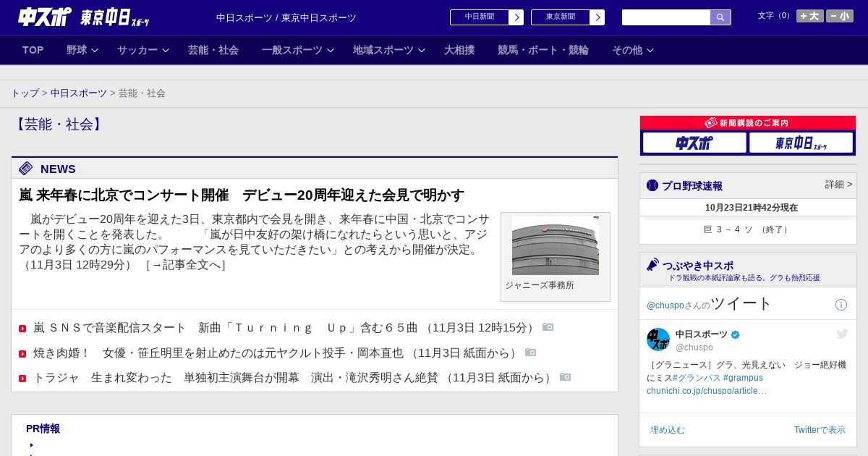
Task: Click red bullet icon before 嵐 SNS article
Action: [22, 329]
